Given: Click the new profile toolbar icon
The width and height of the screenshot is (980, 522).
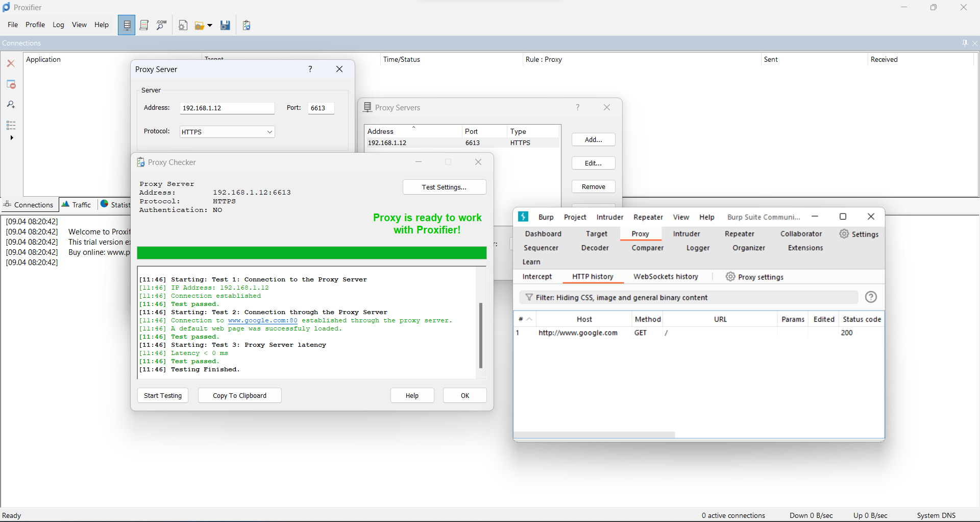Looking at the screenshot, I should coord(183,25).
